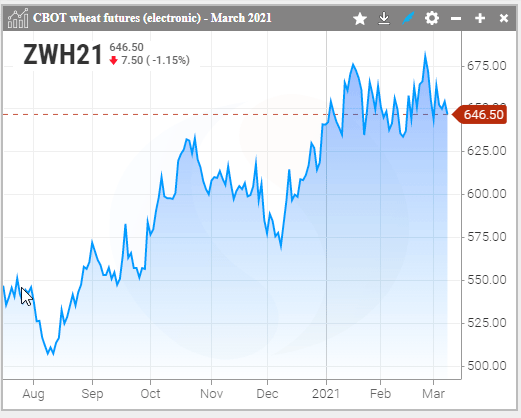Click the ZWH21 ticker symbol

point(63,55)
